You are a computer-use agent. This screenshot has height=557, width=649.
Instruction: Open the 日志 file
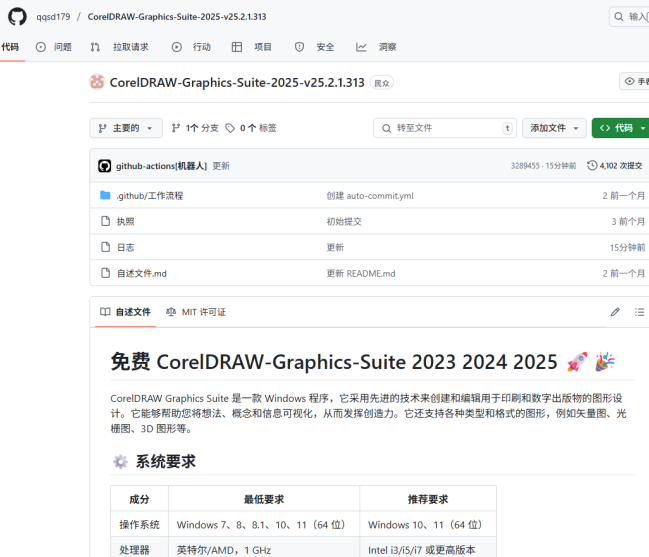coord(125,247)
